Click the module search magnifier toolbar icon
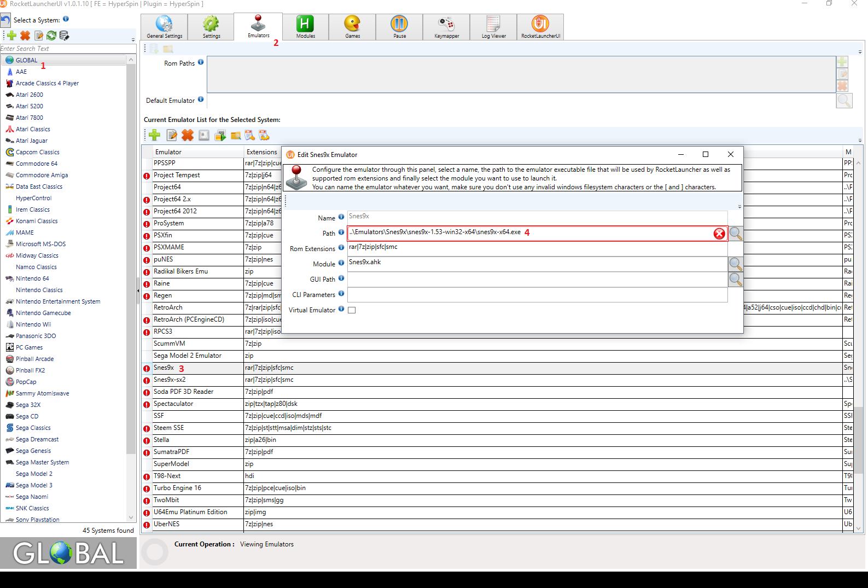 [x=250, y=135]
